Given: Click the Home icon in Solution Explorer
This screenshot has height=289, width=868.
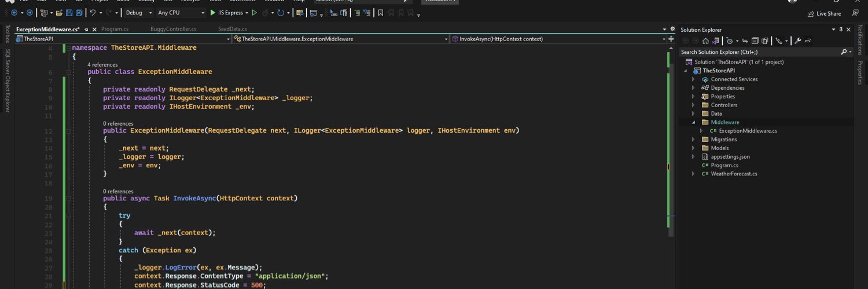Looking at the screenshot, I should [705, 41].
